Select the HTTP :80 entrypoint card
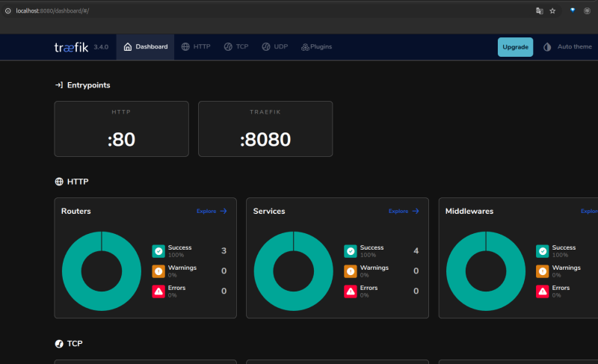Image resolution: width=598 pixels, height=364 pixels. click(121, 129)
